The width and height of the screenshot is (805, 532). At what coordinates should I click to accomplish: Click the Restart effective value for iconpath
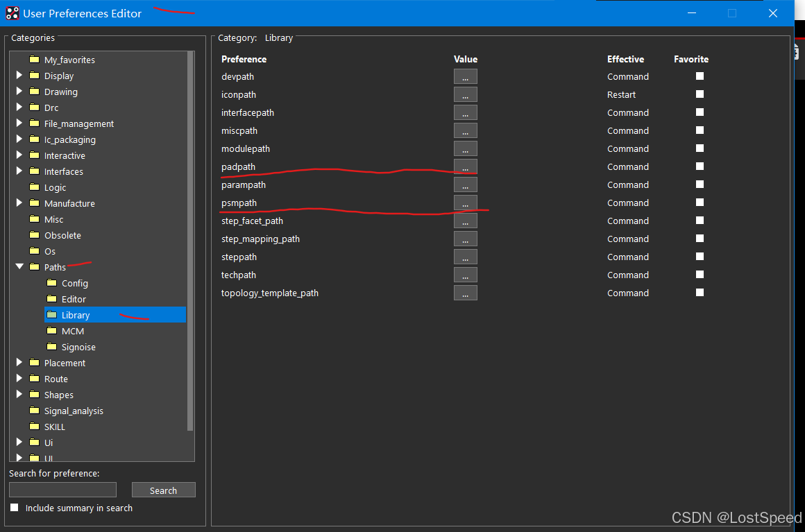pyautogui.click(x=621, y=95)
